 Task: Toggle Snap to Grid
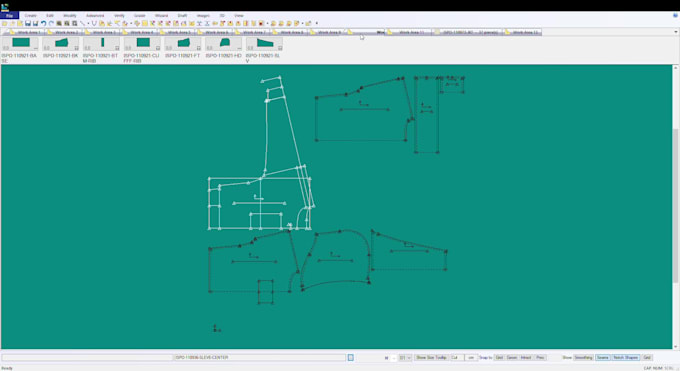[x=499, y=358]
